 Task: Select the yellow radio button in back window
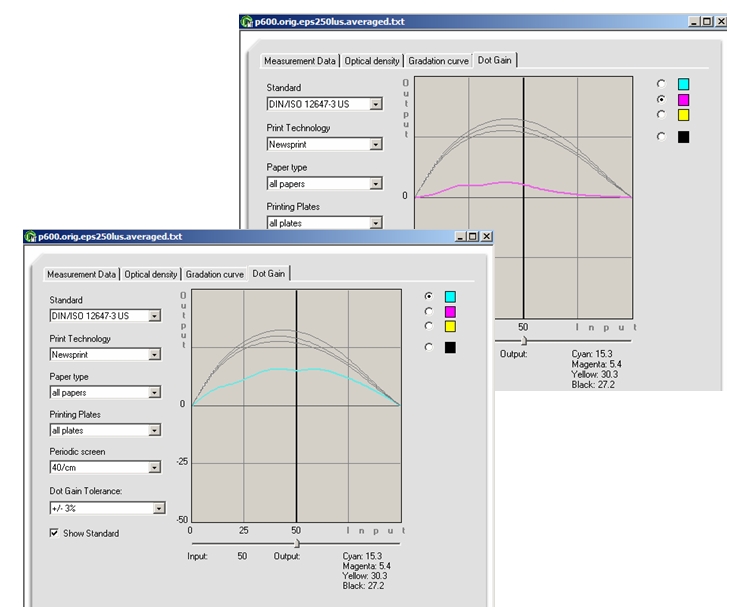click(661, 115)
